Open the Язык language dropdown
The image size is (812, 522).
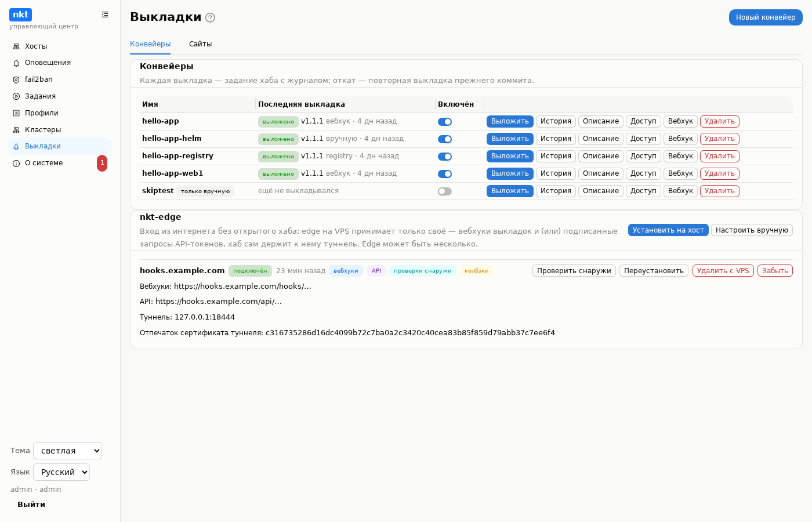click(61, 472)
